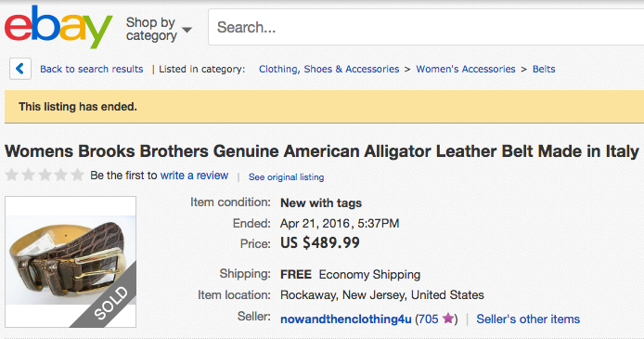
Task: View the seller's feedback score 705
Action: (x=429, y=319)
